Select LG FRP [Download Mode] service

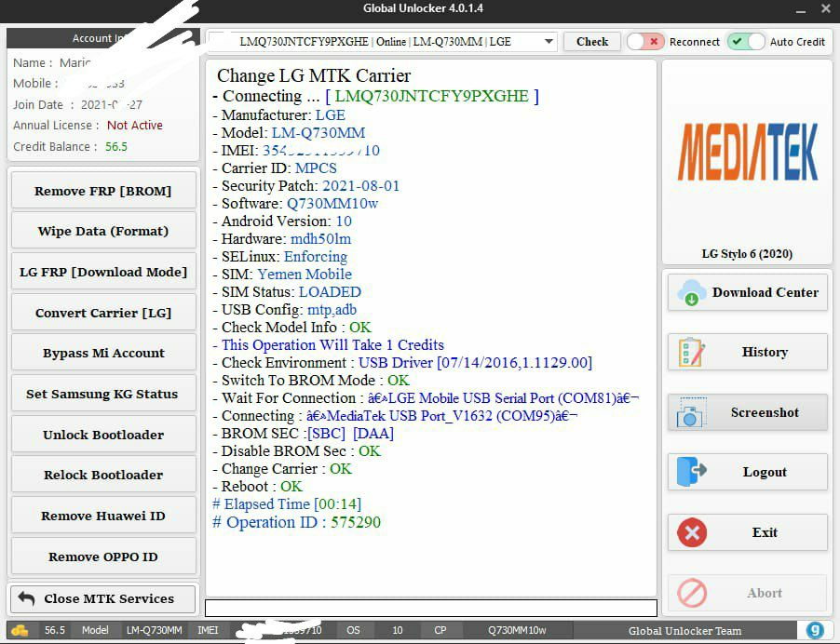[x=103, y=272]
